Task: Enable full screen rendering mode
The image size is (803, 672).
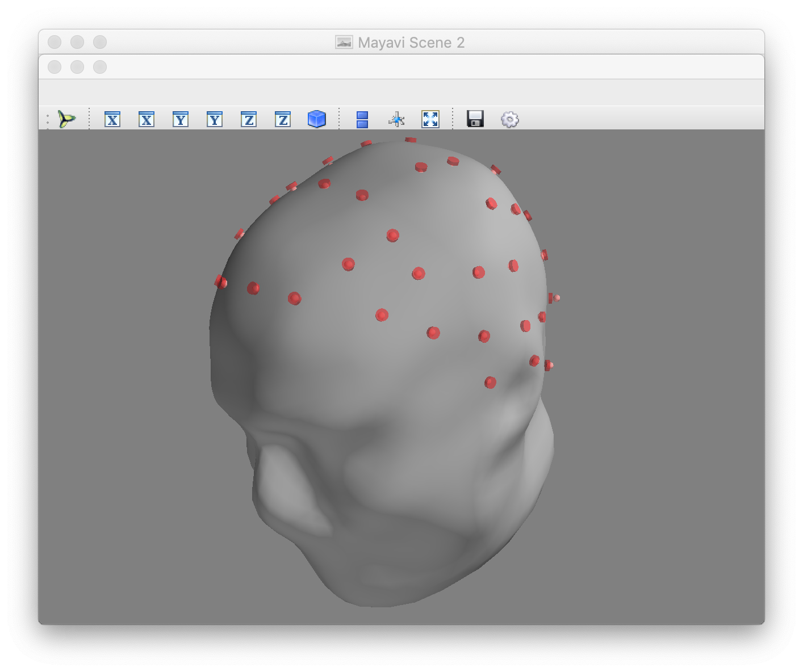Action: [x=430, y=119]
